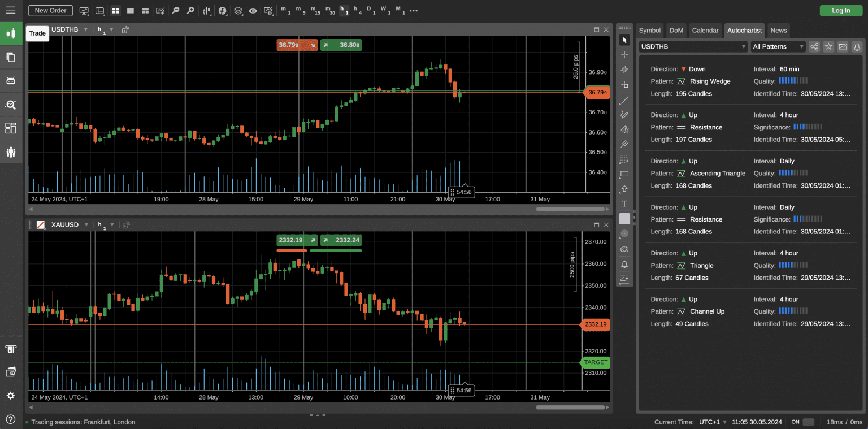Screen dimensions: 868x429
Task: Select the Fibonacci retracement tool
Action: [x=624, y=159]
